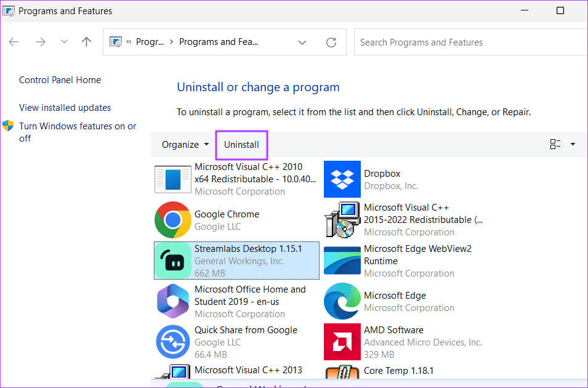
Task: Select the AMD Software icon
Action: tap(342, 342)
